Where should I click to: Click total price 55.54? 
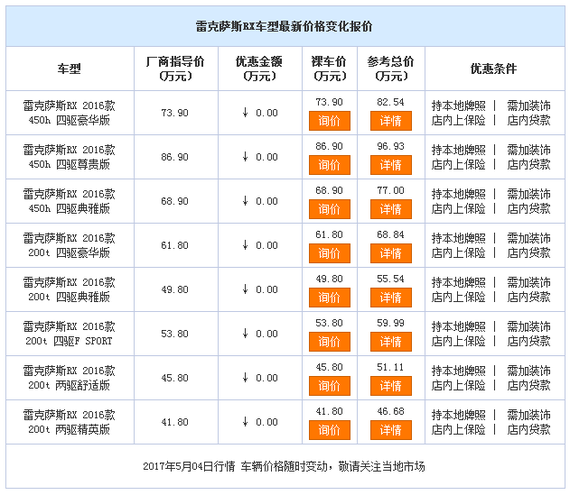391,279
